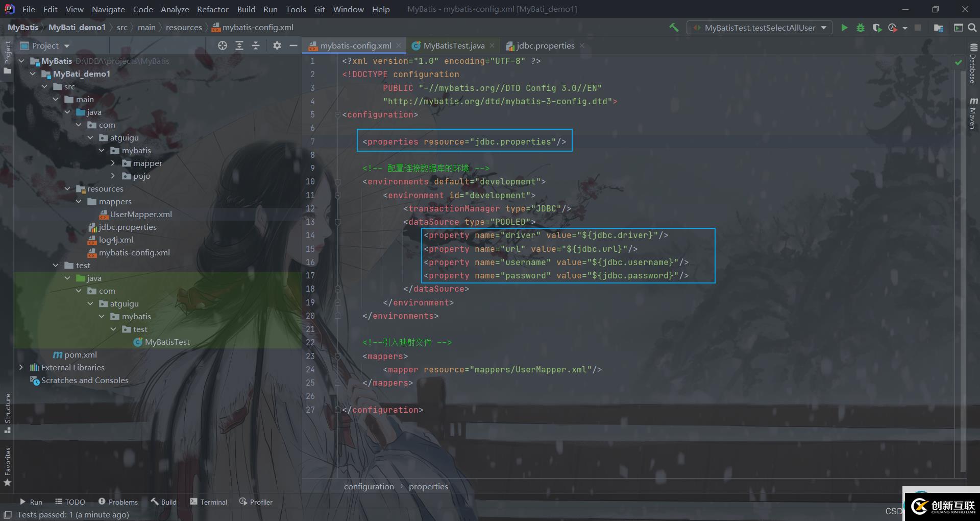Image resolution: width=980 pixels, height=521 pixels.
Task: Click Search Everywhere magnifier icon
Action: click(972, 28)
